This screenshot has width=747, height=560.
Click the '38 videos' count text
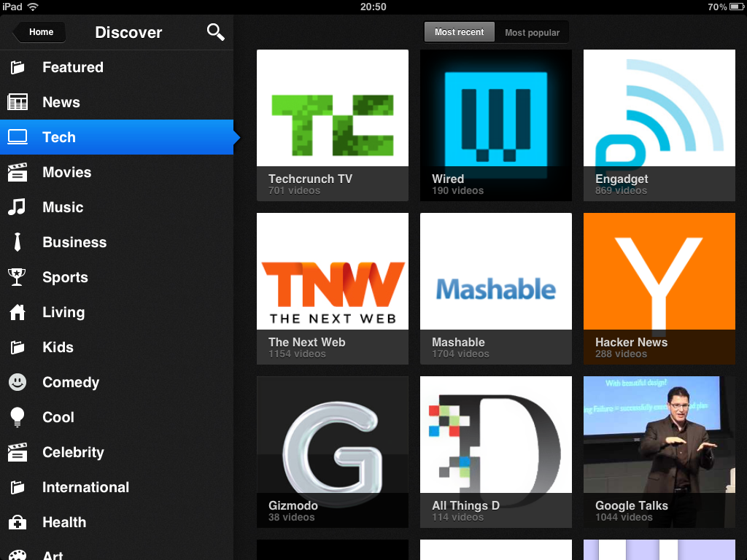pyautogui.click(x=291, y=517)
